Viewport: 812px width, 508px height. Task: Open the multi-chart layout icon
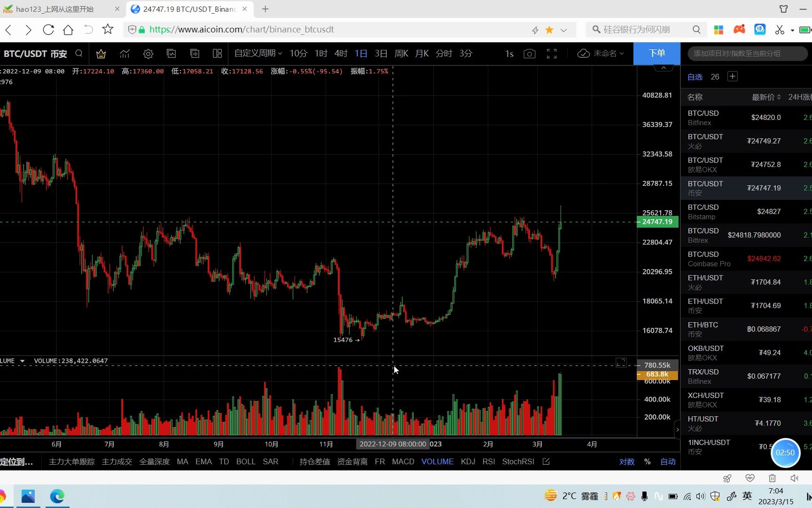point(217,54)
